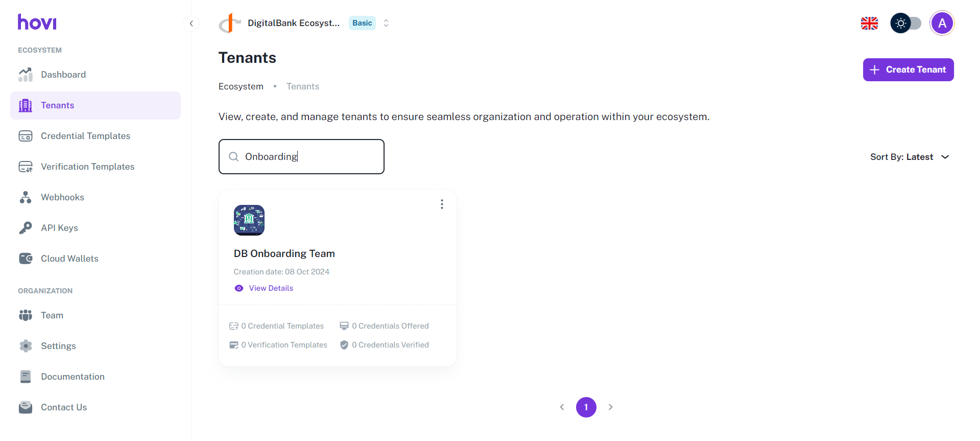This screenshot has height=441, width=980.
Task: Open the Dashboard page from the sidebar
Action: [x=63, y=75]
